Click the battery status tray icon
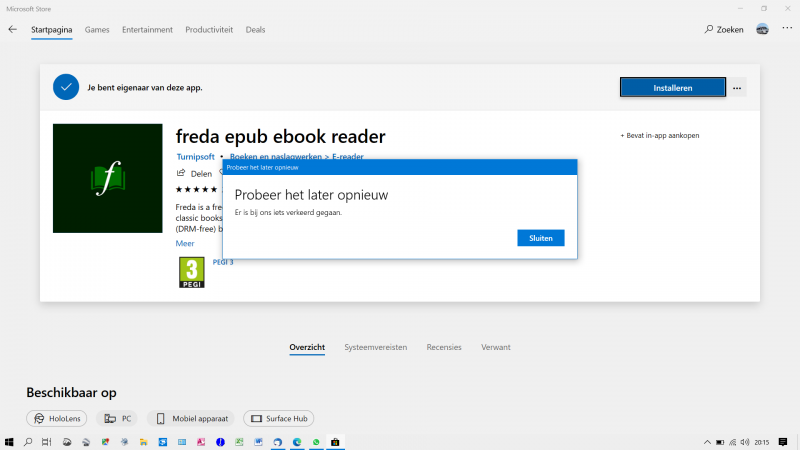The width and height of the screenshot is (800, 450). tap(720, 442)
